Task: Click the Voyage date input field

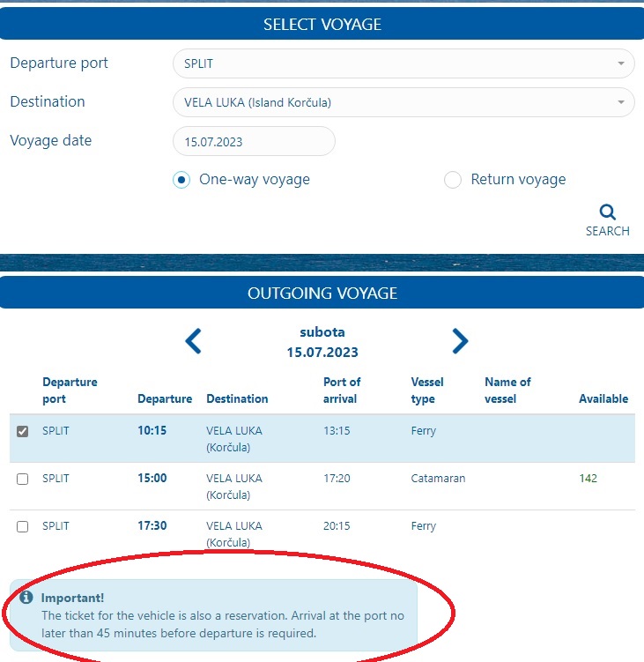Action: point(254,141)
